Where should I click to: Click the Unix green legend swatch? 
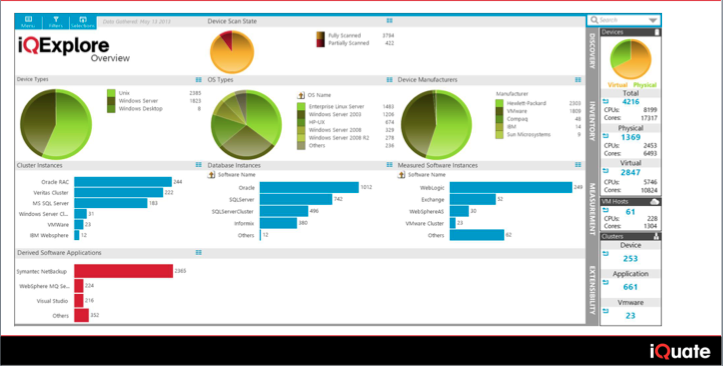pyautogui.click(x=111, y=93)
